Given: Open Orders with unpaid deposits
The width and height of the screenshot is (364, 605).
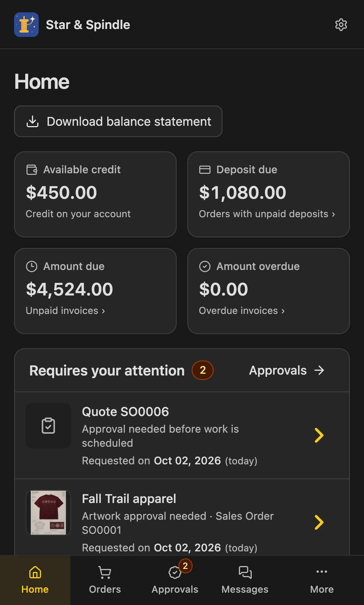Looking at the screenshot, I should pyautogui.click(x=267, y=214).
